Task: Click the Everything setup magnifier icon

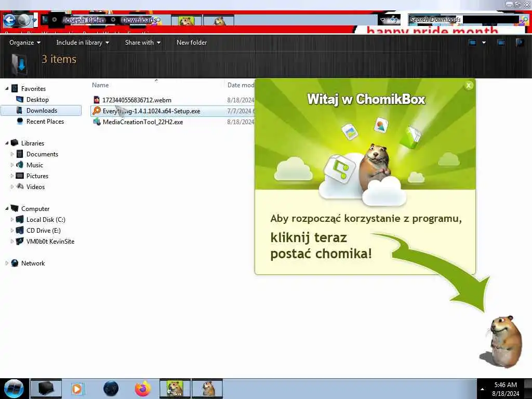Action: (97, 111)
